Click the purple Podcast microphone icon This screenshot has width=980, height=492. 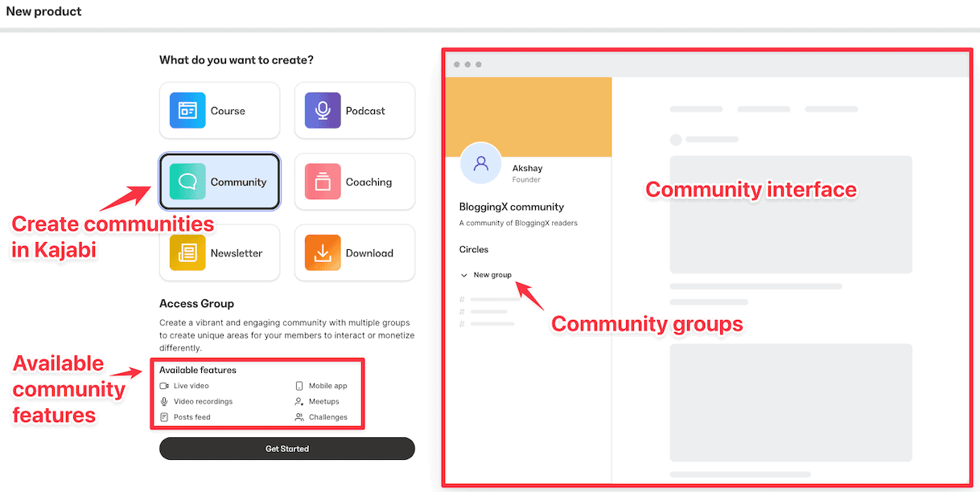coord(321,110)
